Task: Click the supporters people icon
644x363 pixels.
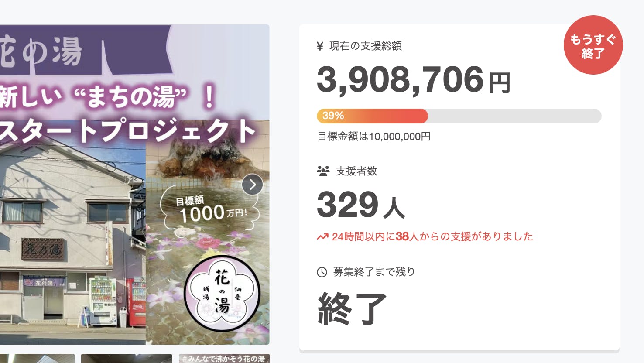Action: 323,171
